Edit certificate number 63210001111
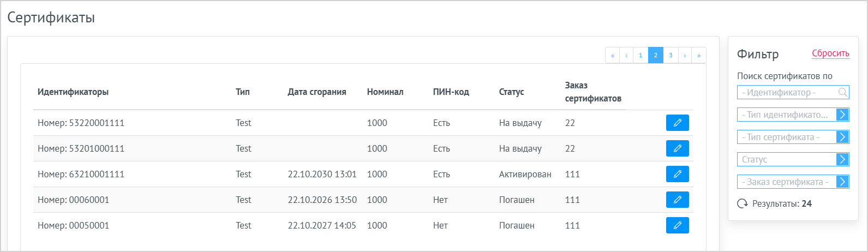868x252 pixels. 677,174
